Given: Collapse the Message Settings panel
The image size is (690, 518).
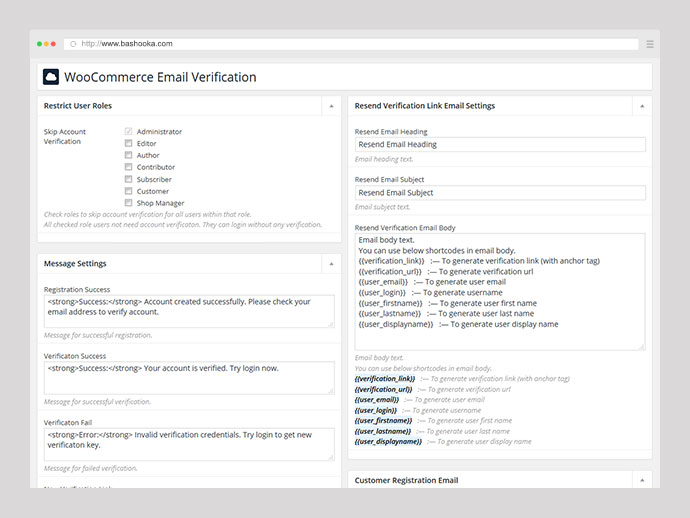Looking at the screenshot, I should pyautogui.click(x=331, y=264).
